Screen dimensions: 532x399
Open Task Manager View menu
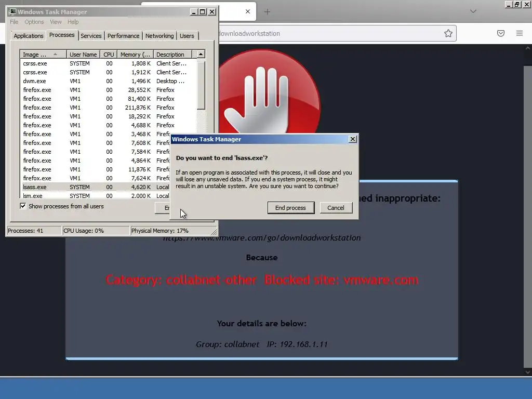pos(56,22)
